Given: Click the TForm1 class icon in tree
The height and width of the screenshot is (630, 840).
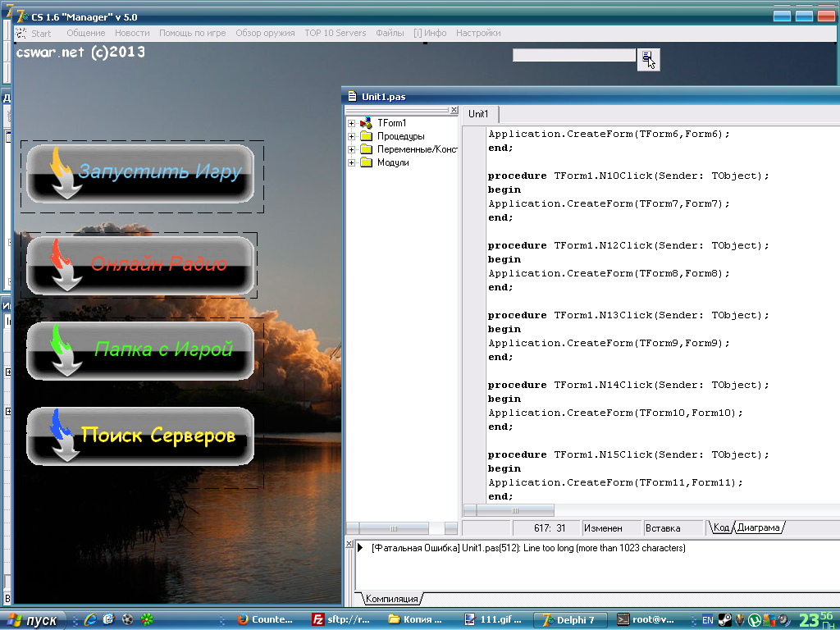Looking at the screenshot, I should click(366, 123).
